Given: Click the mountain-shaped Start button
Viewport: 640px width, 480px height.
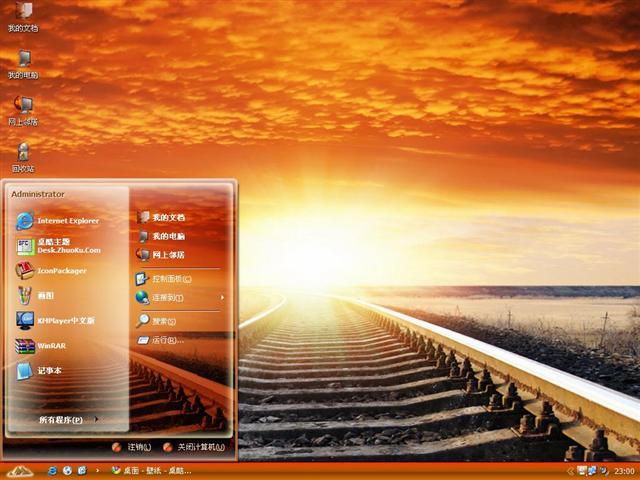Looking at the screenshot, I should click(x=20, y=471).
